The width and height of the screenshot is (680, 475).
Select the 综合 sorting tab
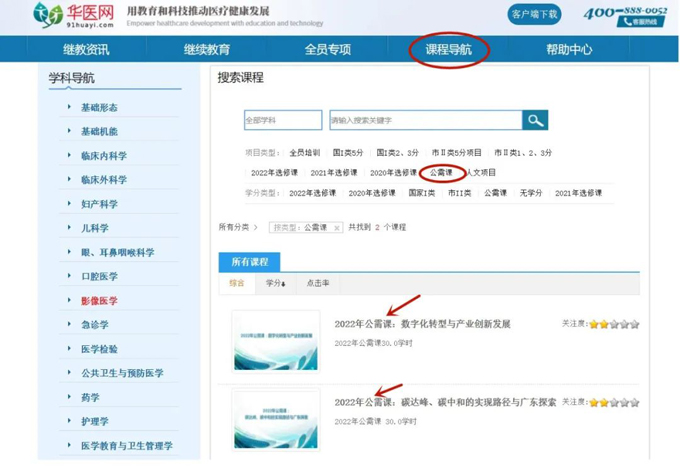pos(237,283)
